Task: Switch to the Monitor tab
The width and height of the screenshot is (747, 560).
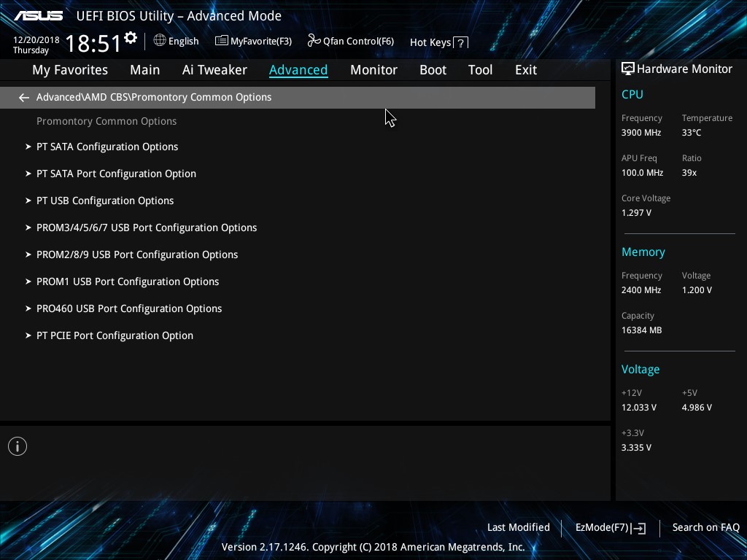Action: coord(373,70)
